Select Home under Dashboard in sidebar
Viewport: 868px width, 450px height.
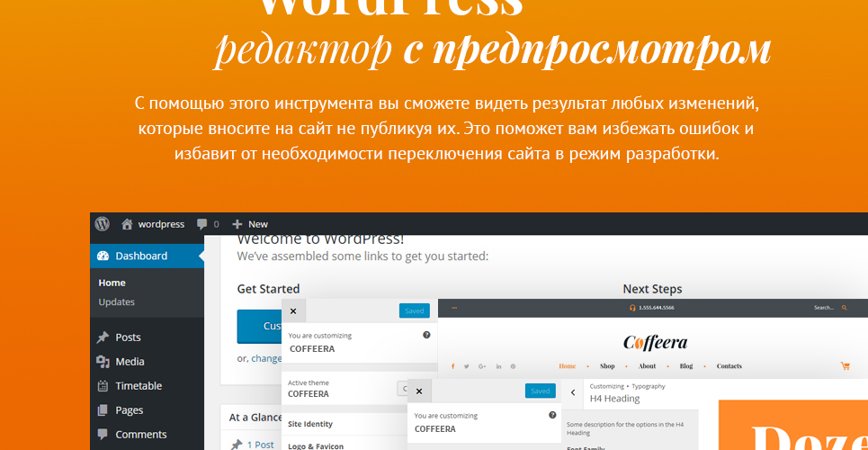[x=112, y=283]
